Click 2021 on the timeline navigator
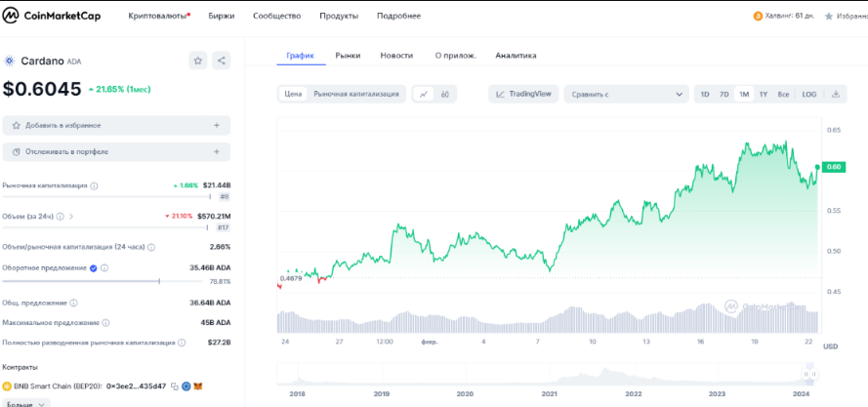 point(549,394)
